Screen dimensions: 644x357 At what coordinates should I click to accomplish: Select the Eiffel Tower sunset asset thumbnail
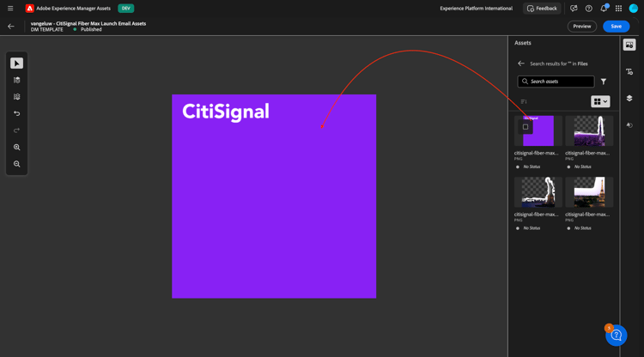[x=589, y=192]
